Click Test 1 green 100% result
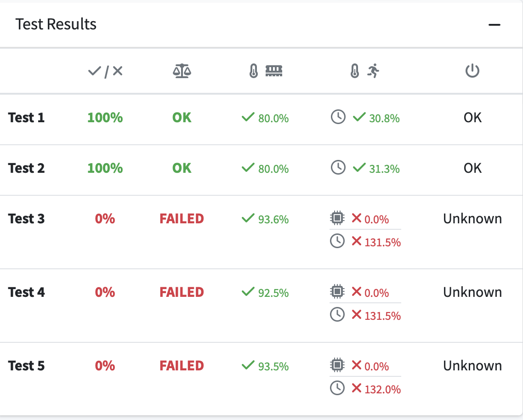The height and width of the screenshot is (420, 523). click(x=105, y=118)
